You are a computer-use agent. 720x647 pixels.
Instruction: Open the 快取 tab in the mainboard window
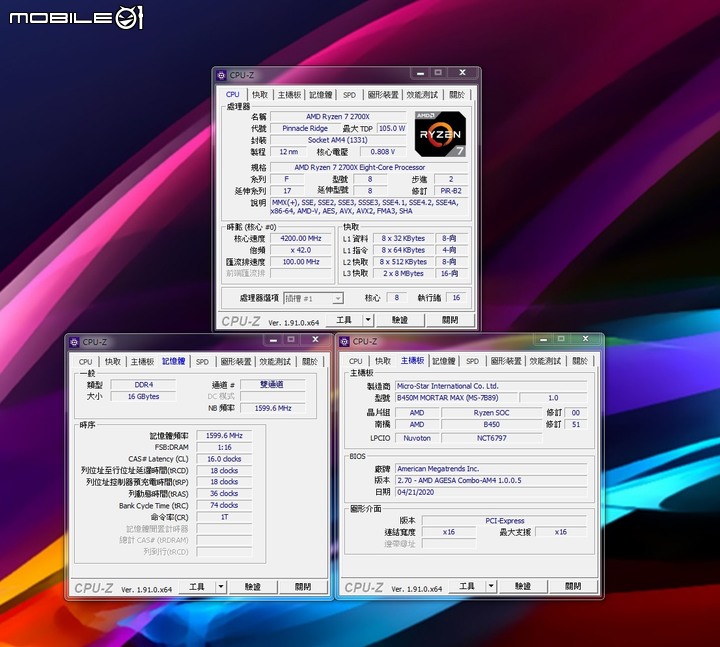tap(383, 361)
